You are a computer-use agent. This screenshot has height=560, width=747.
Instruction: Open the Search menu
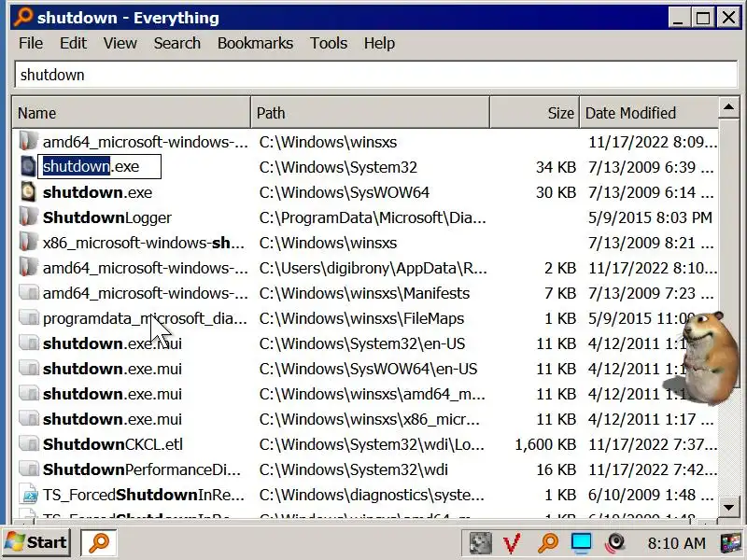click(176, 43)
